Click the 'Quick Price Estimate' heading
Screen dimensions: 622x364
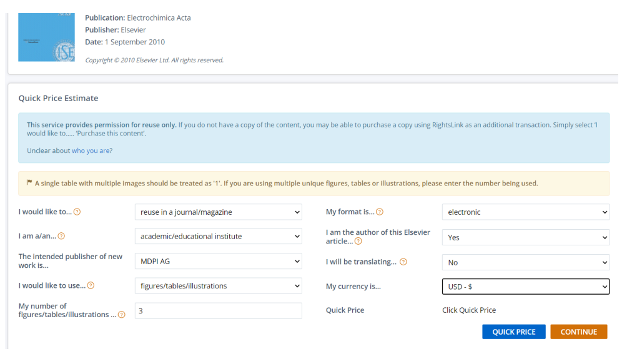[58, 98]
